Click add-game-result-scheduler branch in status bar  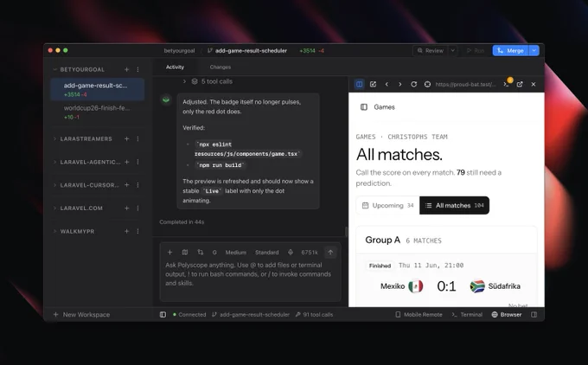[251, 315]
